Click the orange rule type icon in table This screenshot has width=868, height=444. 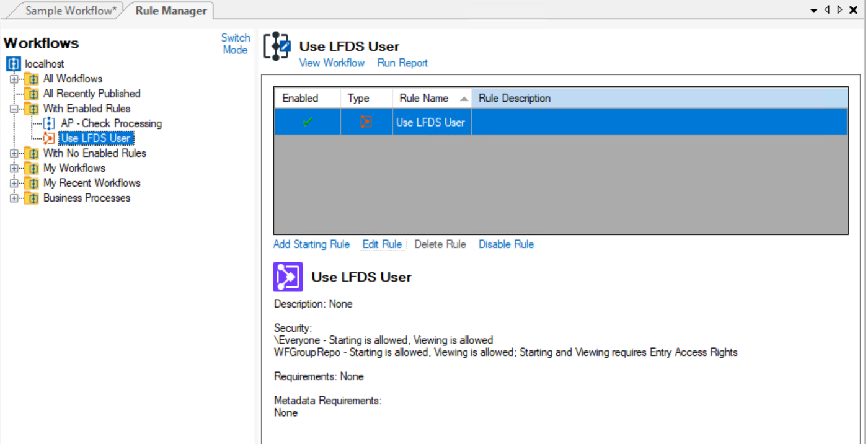point(366,122)
